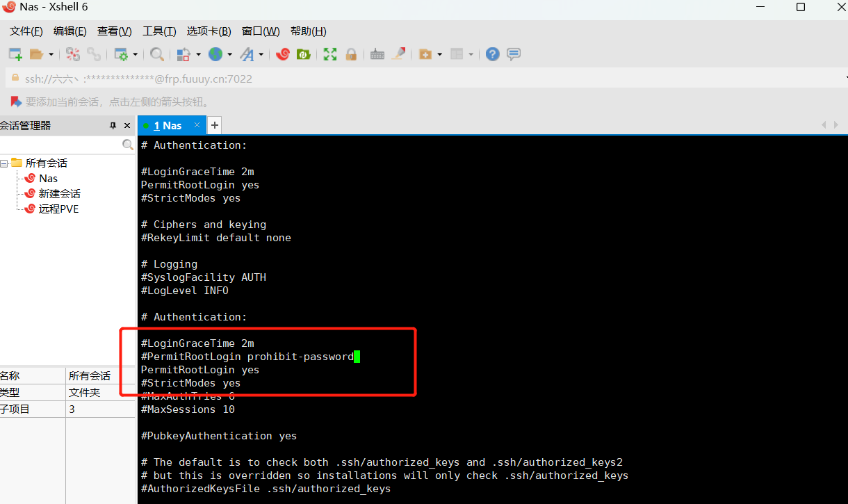Click the New Session toolbar icon
The width and height of the screenshot is (848, 504).
tap(15, 54)
